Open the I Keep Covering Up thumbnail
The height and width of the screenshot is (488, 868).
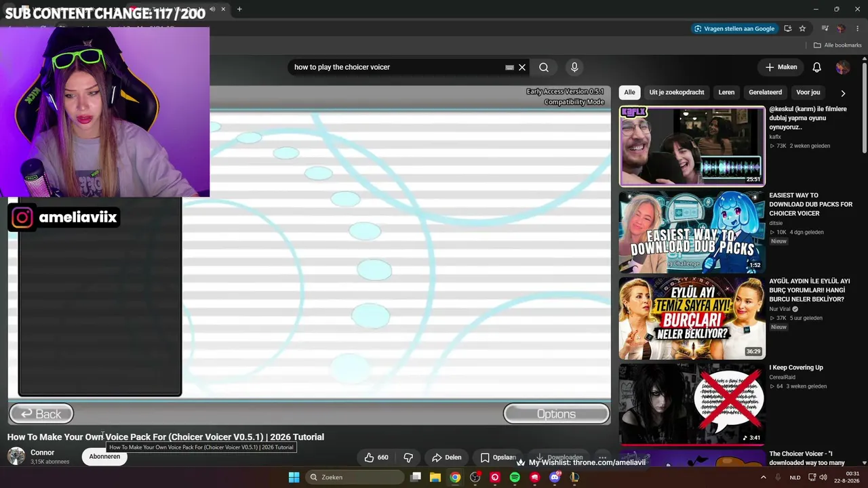(692, 404)
